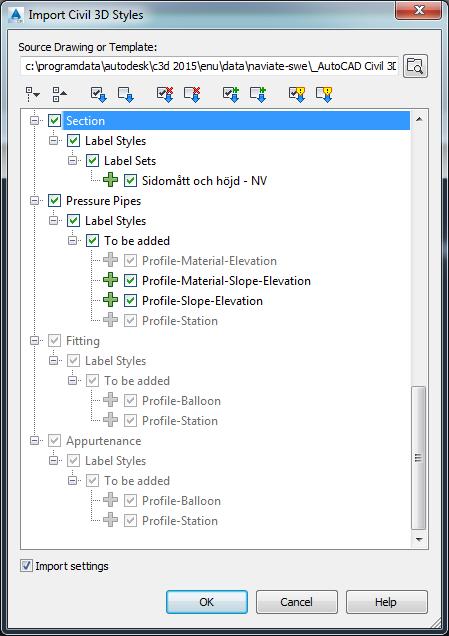
Task: Click uncheck conflicting styles warning icon
Action: (x=324, y=94)
